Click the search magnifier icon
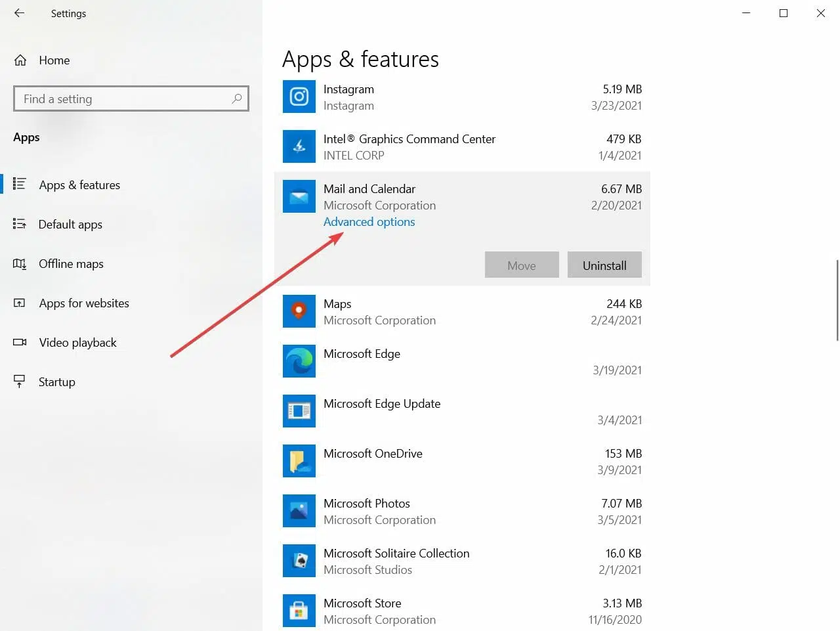Viewport: 840px width, 631px height. coord(237,98)
